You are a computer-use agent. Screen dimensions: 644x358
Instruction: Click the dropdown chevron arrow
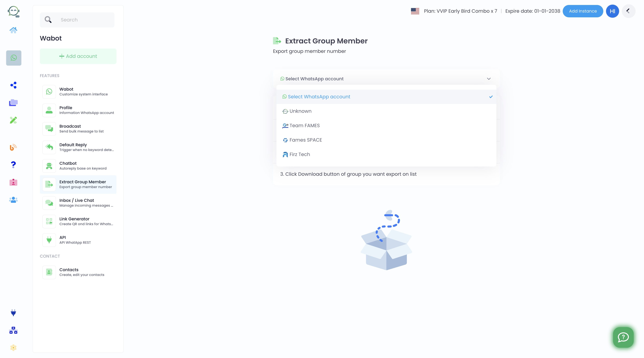[489, 79]
